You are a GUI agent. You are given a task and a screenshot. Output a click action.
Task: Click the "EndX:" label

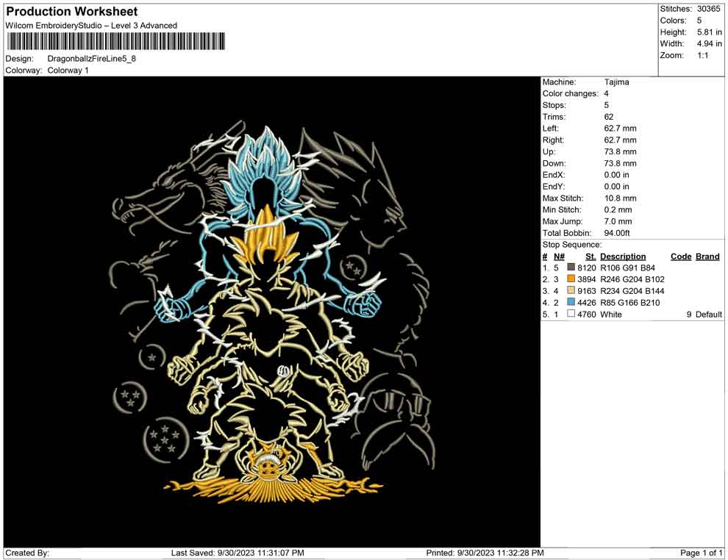(554, 175)
